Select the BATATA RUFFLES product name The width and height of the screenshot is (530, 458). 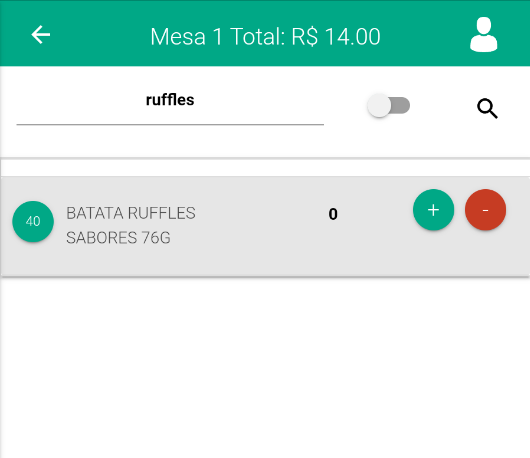(x=131, y=213)
